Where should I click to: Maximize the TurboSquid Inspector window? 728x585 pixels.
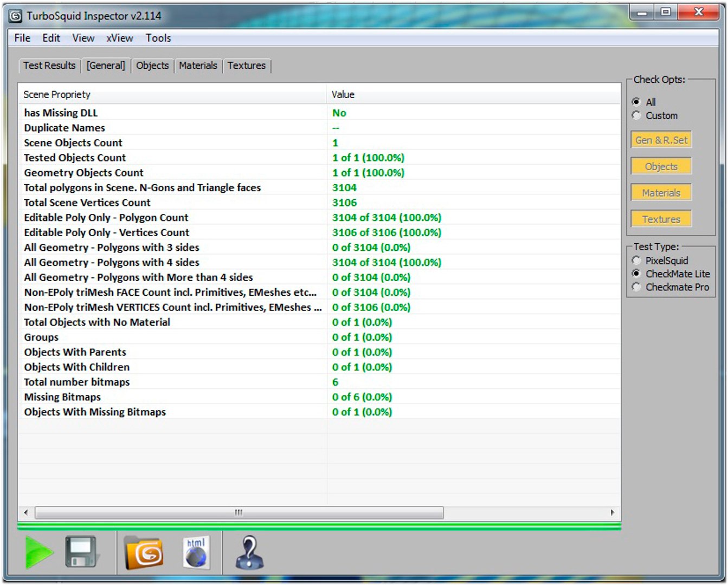(x=666, y=12)
